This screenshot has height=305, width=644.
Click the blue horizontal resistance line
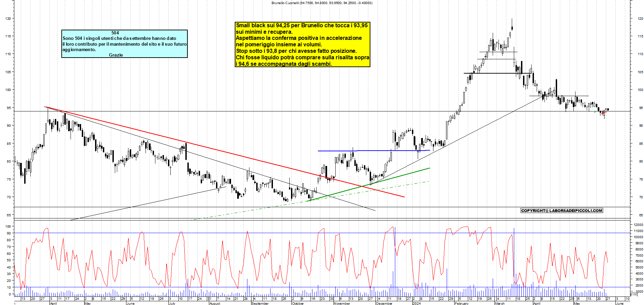pos(374,151)
